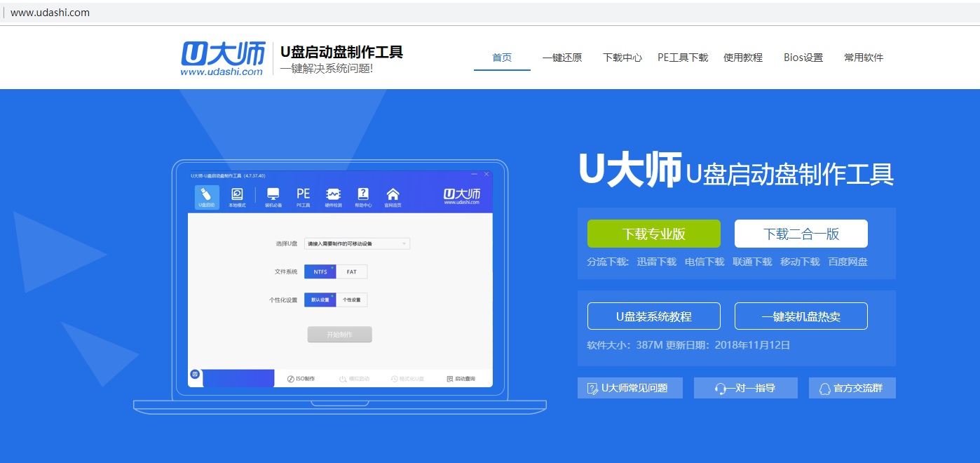
Task: Click the PE工具 icon in toolbar
Action: click(x=303, y=194)
